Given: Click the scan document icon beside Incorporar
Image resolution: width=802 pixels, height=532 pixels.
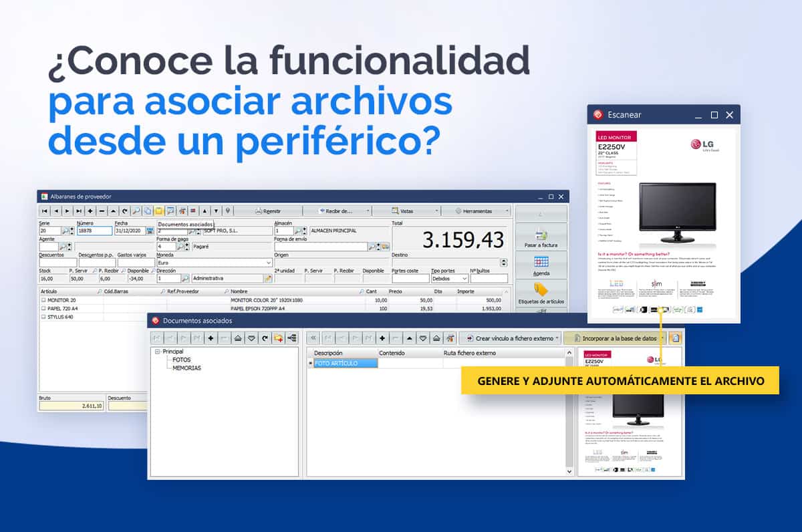Looking at the screenshot, I should click(675, 338).
